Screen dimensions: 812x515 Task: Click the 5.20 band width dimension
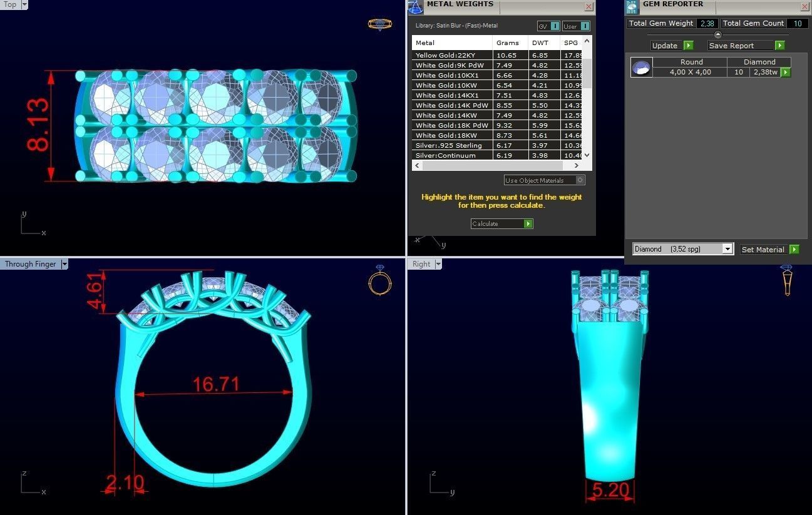tap(610, 490)
